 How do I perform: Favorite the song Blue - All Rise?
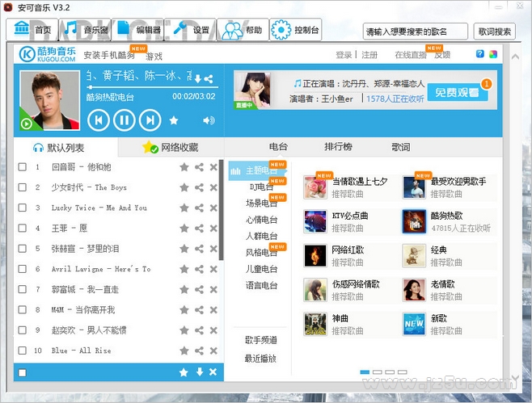(x=184, y=351)
